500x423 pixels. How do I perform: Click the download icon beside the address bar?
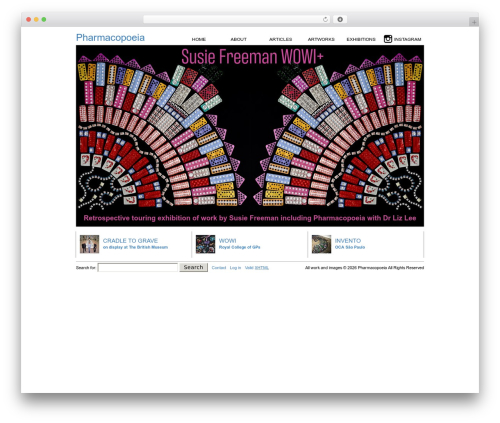tap(340, 19)
